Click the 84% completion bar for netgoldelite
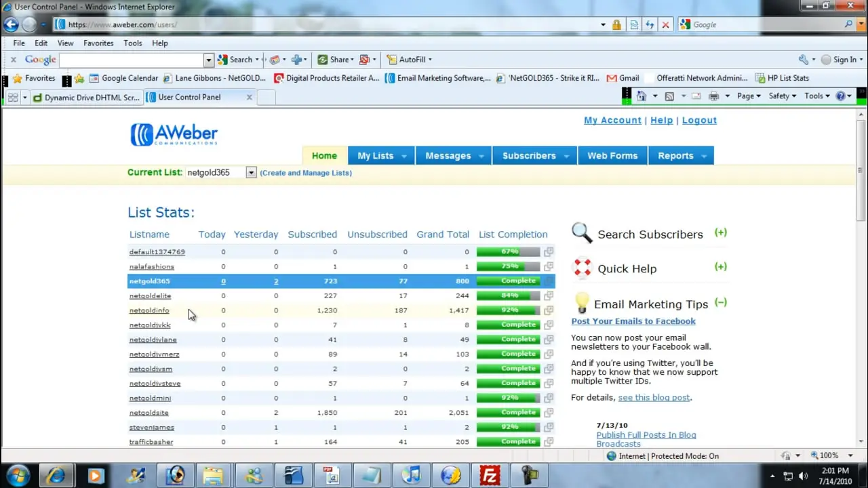 pyautogui.click(x=509, y=296)
